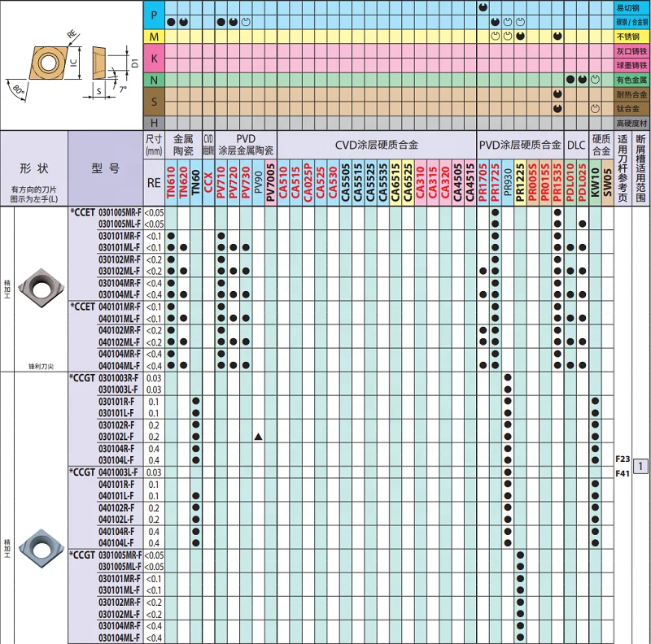Screen dimensions: 651x644
Task: Click the PR930 grade header
Action: coord(508,183)
